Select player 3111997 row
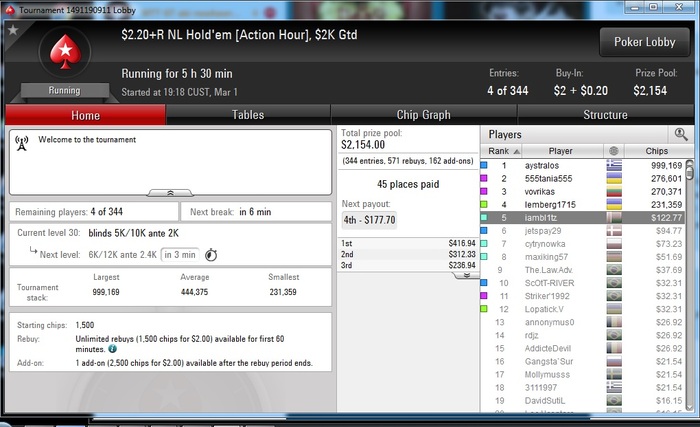This screenshot has width=700, height=427. point(583,387)
